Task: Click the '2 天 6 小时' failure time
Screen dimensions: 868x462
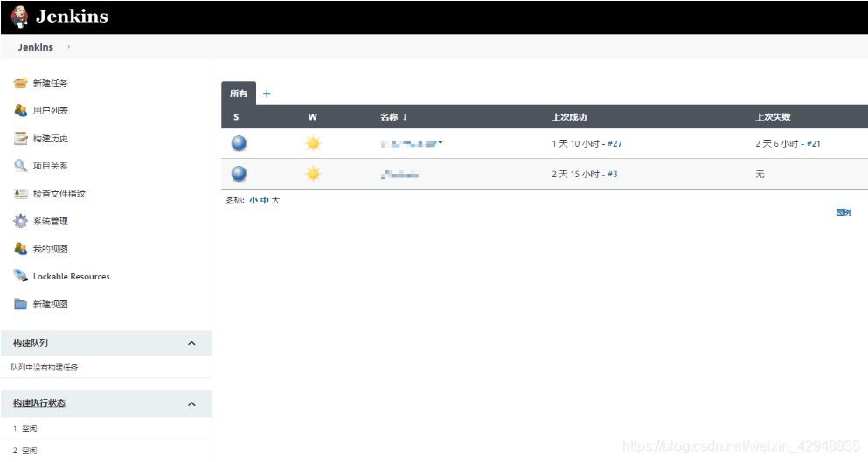Action: [777, 144]
